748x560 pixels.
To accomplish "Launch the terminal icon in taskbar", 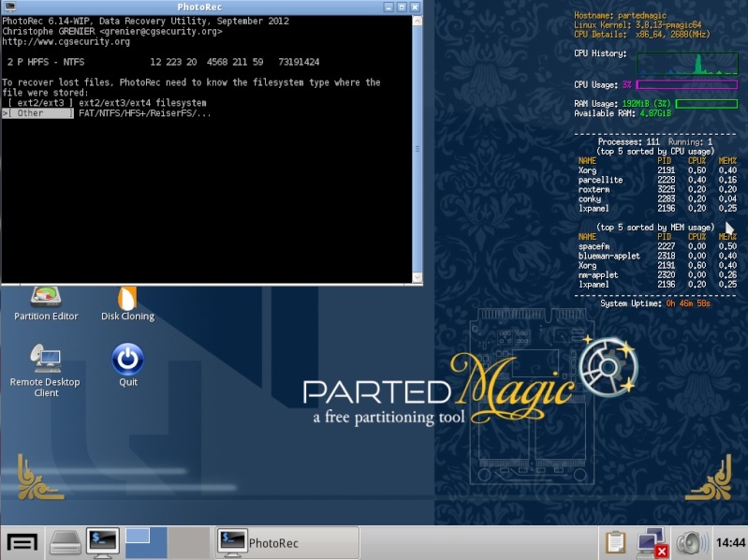I will click(x=103, y=543).
